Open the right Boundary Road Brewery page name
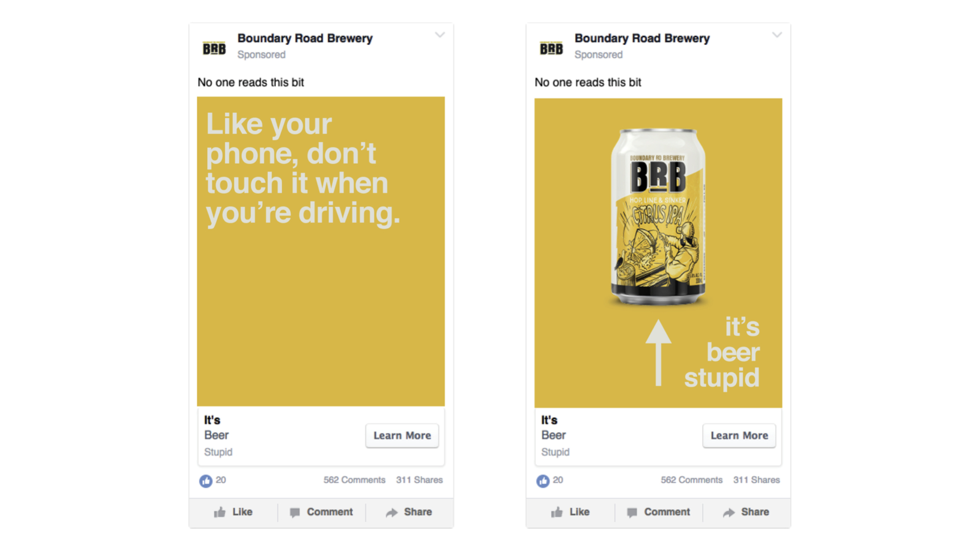Screen dimensions: 980x551 [642, 38]
